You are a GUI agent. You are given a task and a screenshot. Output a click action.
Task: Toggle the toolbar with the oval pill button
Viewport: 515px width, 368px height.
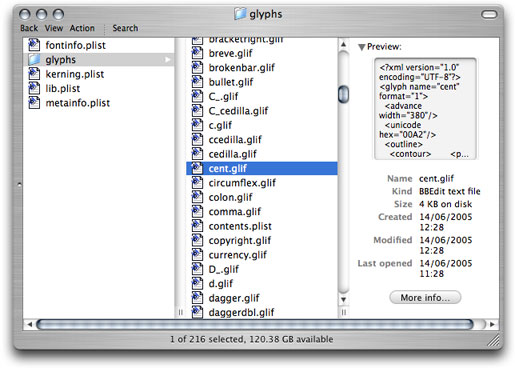click(489, 14)
